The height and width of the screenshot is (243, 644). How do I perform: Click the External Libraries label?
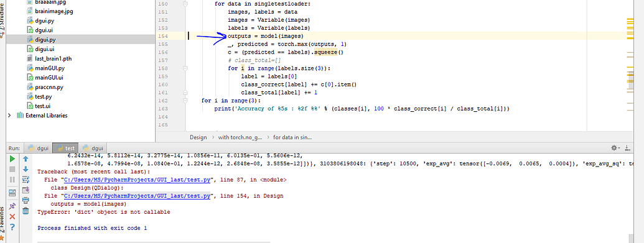tap(47, 116)
